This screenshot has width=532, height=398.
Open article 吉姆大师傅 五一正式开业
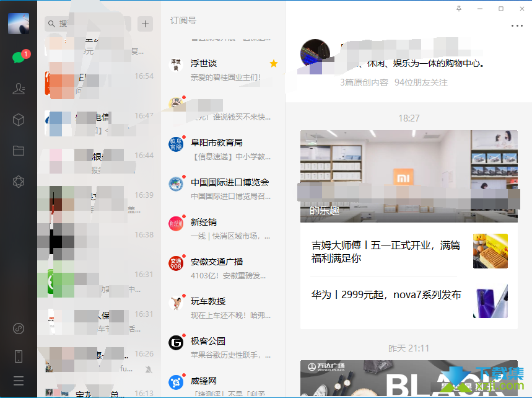386,251
